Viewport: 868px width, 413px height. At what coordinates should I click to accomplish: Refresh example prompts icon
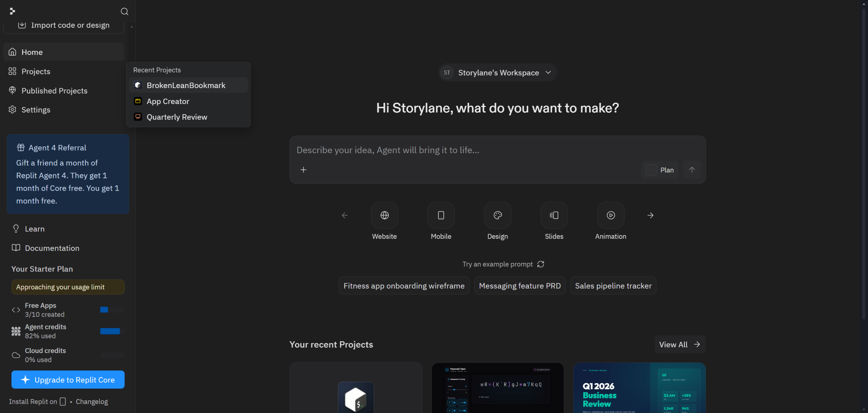point(541,264)
